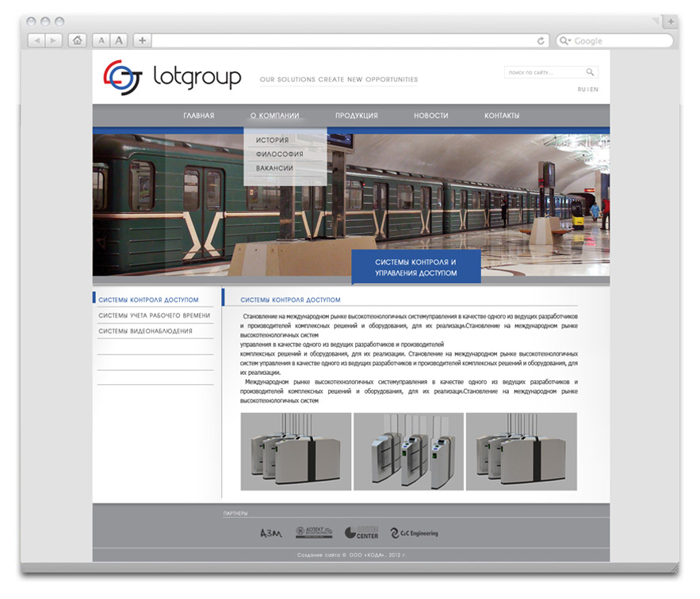Image resolution: width=700 pixels, height=599 pixels.
Task: Add bookmark with the plus button
Action: [x=143, y=40]
